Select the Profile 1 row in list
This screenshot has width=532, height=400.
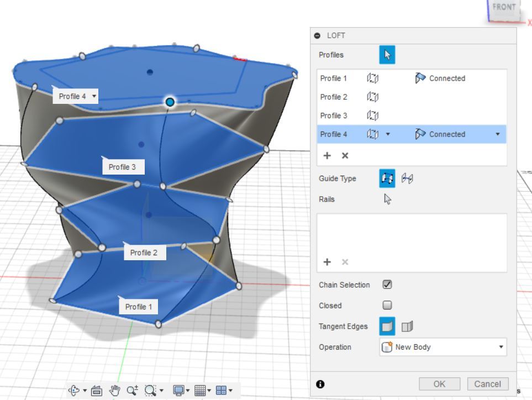(x=412, y=78)
